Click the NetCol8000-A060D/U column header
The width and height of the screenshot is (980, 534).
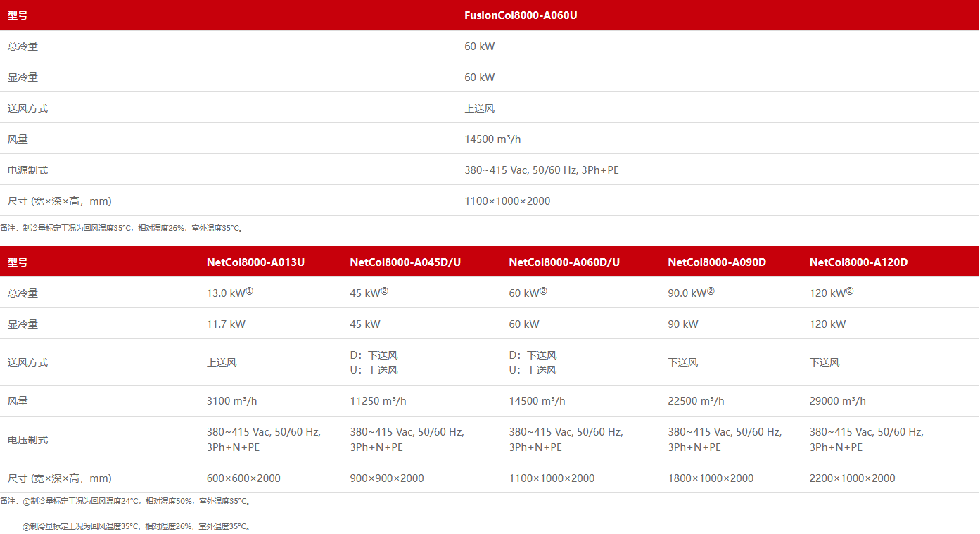point(564,262)
